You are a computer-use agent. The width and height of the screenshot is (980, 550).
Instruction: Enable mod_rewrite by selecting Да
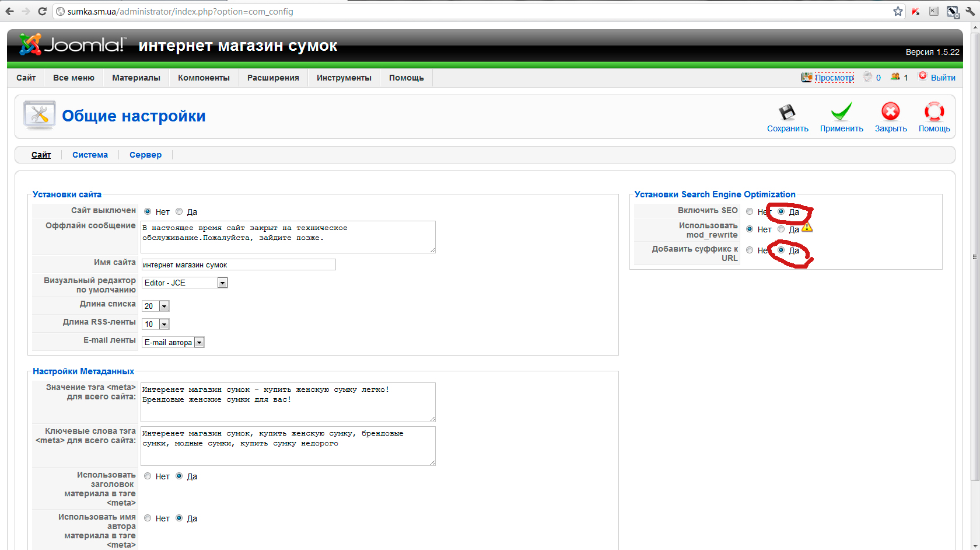[781, 229]
